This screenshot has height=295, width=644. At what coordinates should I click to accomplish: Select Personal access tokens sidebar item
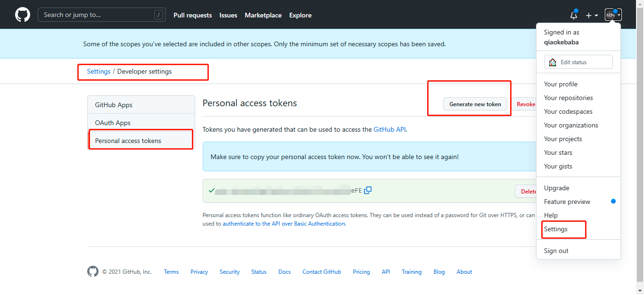click(141, 141)
